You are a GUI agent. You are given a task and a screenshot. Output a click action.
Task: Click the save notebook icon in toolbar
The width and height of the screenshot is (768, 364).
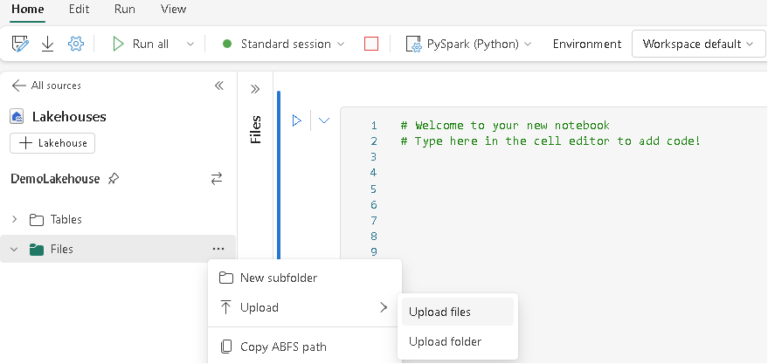click(20, 44)
